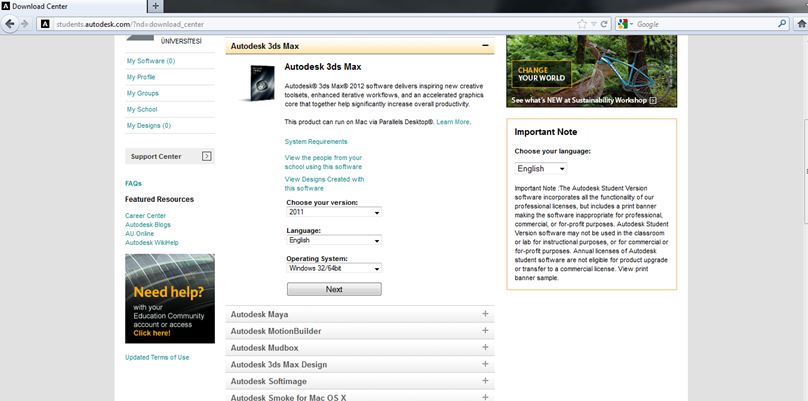The height and width of the screenshot is (401, 808).
Task: Expand the Autodesk MotionBuilder section
Action: [x=485, y=330]
